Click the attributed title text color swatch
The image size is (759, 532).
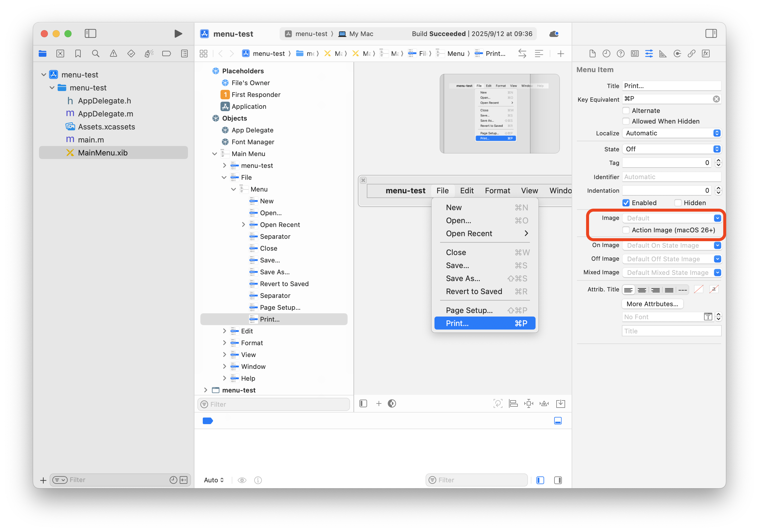pyautogui.click(x=698, y=289)
